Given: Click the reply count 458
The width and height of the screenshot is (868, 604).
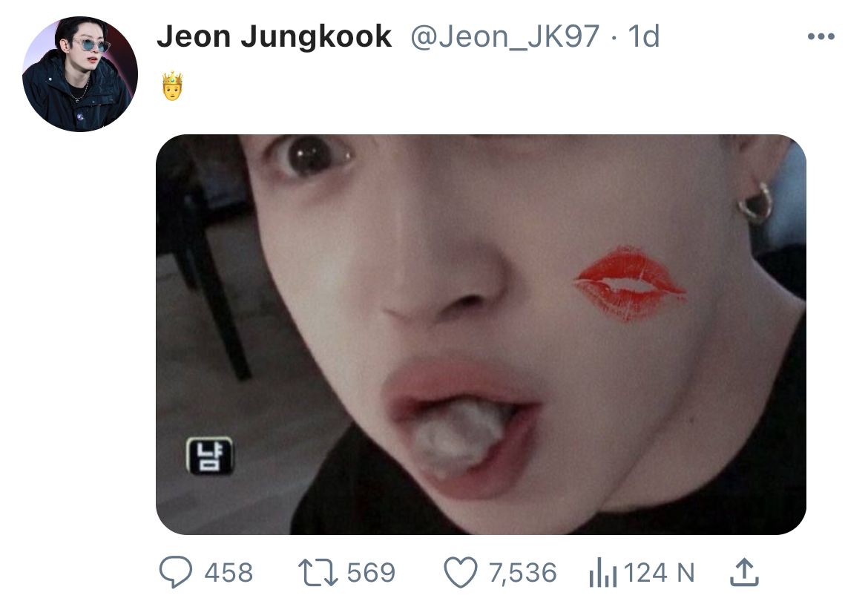Looking at the screenshot, I should [228, 573].
